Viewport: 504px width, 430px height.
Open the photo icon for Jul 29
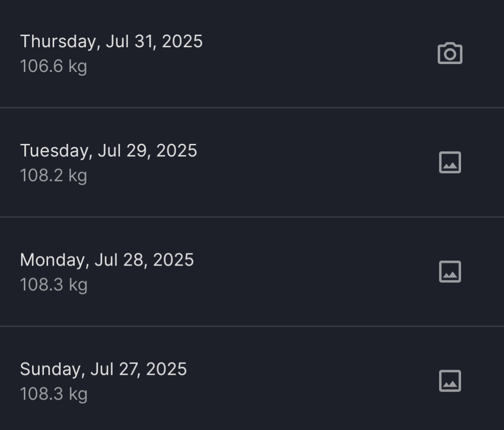tap(450, 162)
